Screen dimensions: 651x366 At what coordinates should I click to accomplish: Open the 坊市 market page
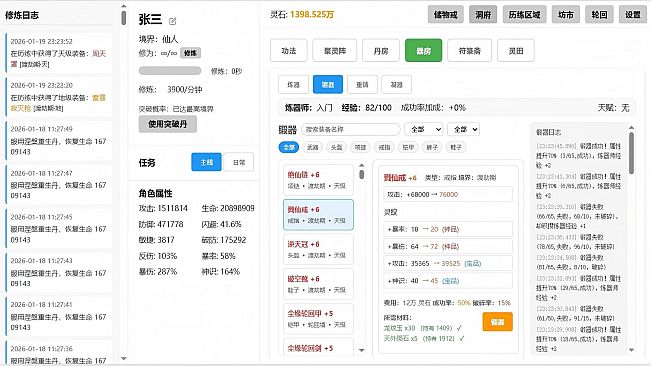pos(565,15)
